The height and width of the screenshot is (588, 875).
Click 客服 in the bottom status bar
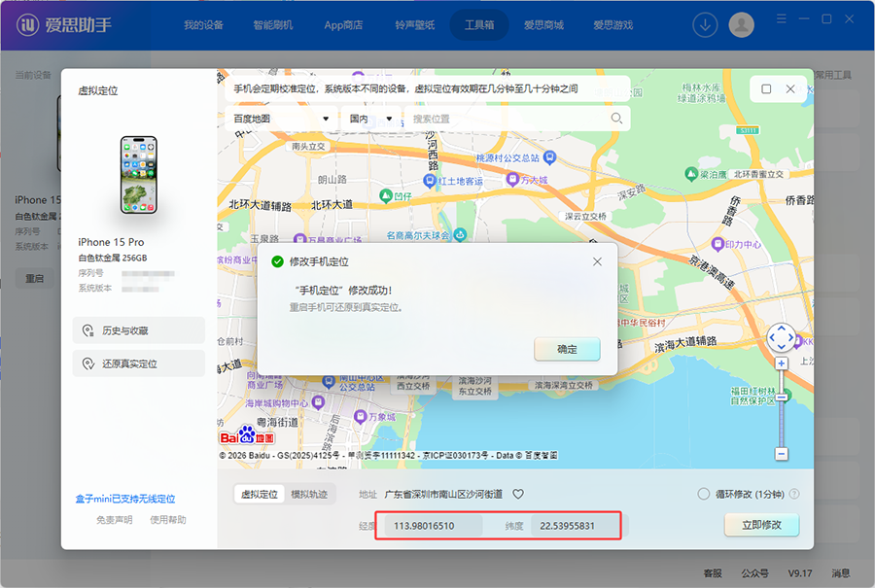pyautogui.click(x=713, y=573)
